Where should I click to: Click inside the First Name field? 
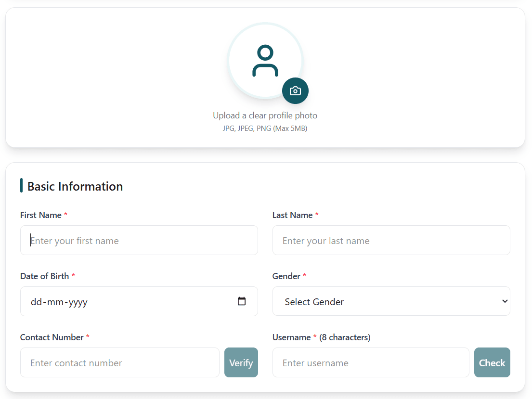[139, 240]
